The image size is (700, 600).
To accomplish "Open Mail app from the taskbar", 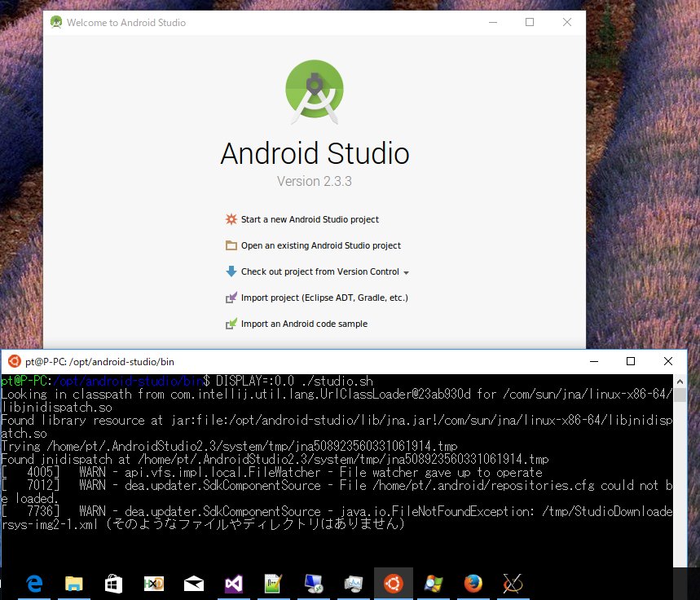I will 194,584.
